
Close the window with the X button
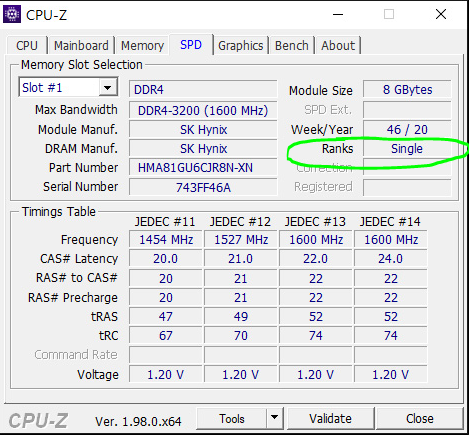(441, 14)
